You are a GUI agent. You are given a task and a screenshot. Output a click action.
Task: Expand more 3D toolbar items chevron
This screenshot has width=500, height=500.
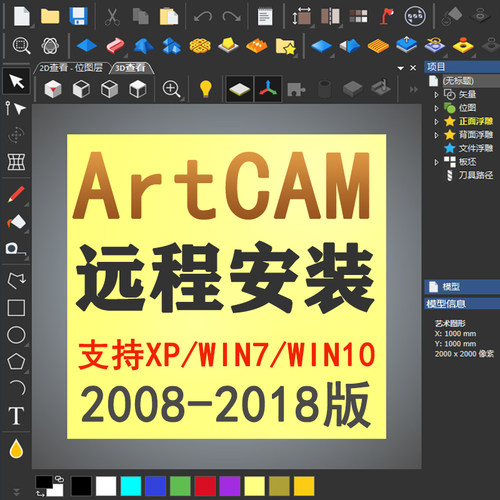[x=413, y=89]
